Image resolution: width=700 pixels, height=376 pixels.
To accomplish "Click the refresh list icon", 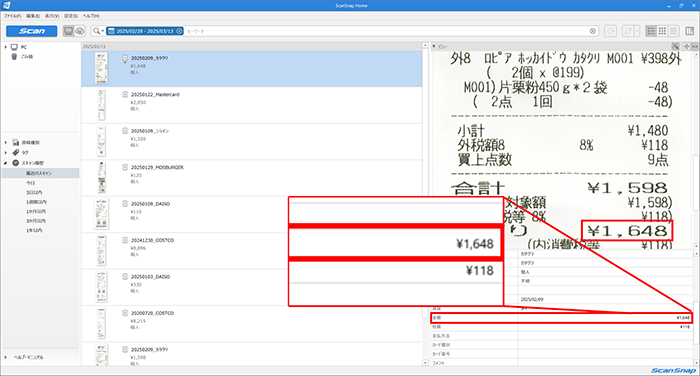I will point(611,31).
